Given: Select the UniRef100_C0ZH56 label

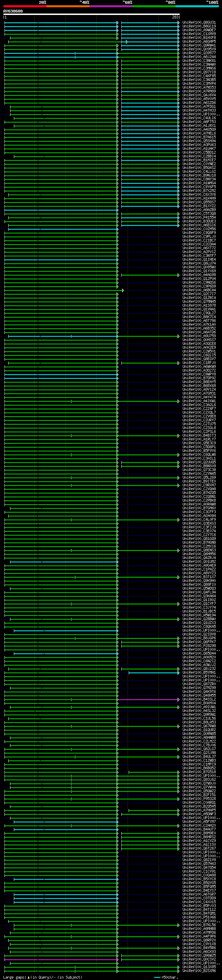Looking at the screenshot, I should (x=199, y=229).
